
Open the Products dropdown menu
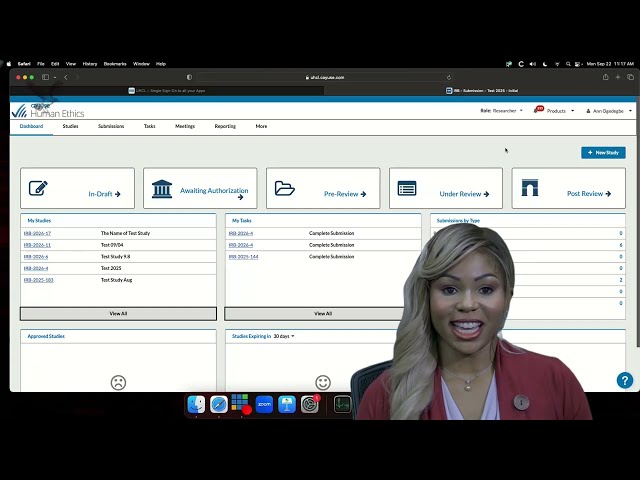pyautogui.click(x=560, y=111)
